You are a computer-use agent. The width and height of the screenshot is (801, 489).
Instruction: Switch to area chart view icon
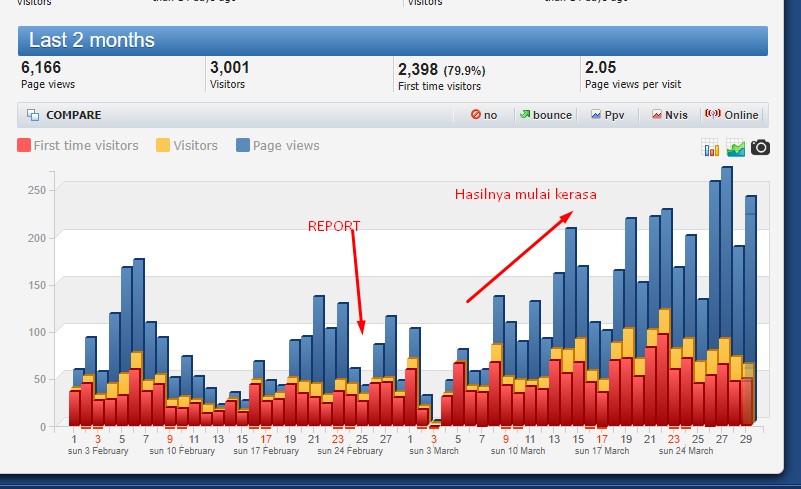tap(736, 148)
